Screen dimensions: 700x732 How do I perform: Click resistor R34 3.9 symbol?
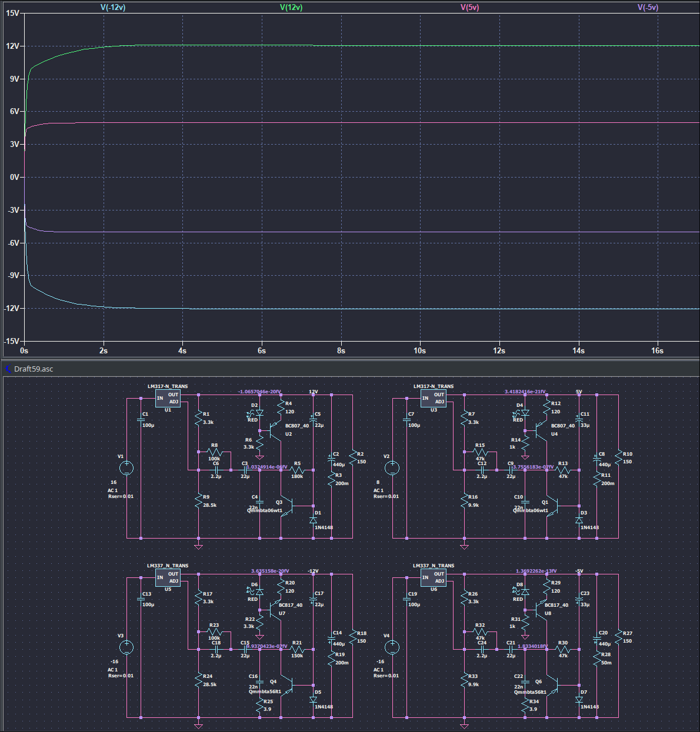coord(525,706)
